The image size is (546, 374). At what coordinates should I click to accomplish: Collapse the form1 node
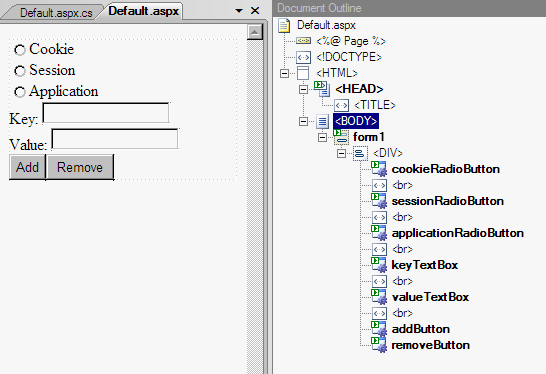tap(322, 138)
